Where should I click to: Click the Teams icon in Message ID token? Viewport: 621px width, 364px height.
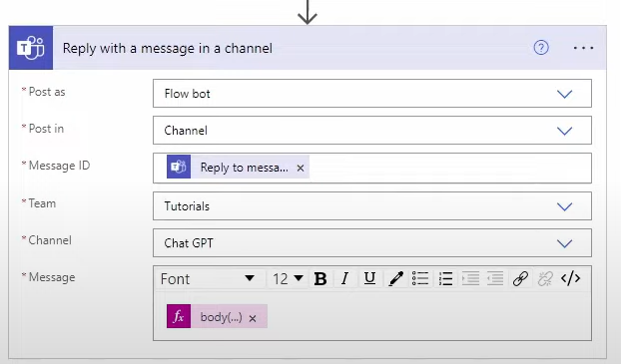tap(179, 167)
